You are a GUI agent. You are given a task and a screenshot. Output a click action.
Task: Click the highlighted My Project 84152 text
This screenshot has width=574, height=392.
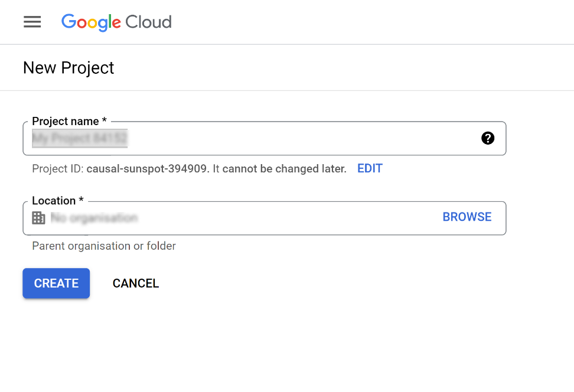(x=79, y=138)
